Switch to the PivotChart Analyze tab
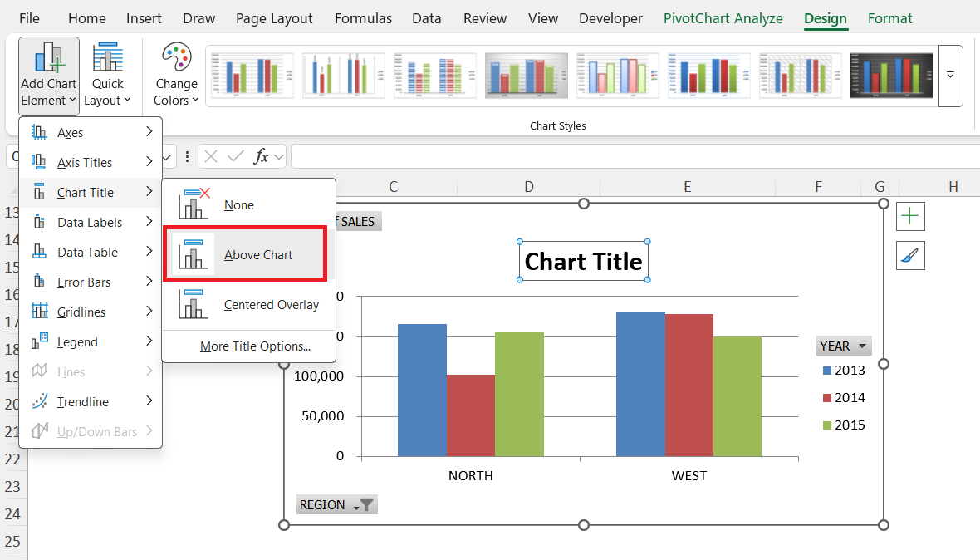This screenshot has width=980, height=560. coord(723,18)
